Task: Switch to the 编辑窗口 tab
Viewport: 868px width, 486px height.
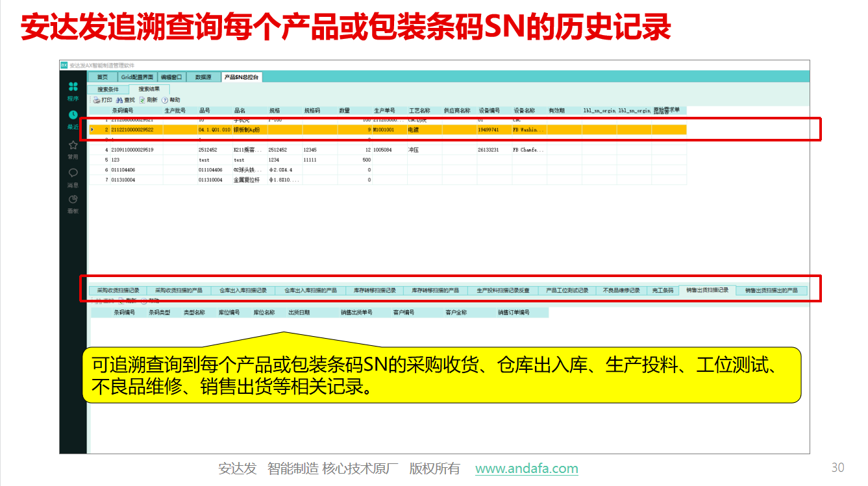Action: click(x=171, y=77)
